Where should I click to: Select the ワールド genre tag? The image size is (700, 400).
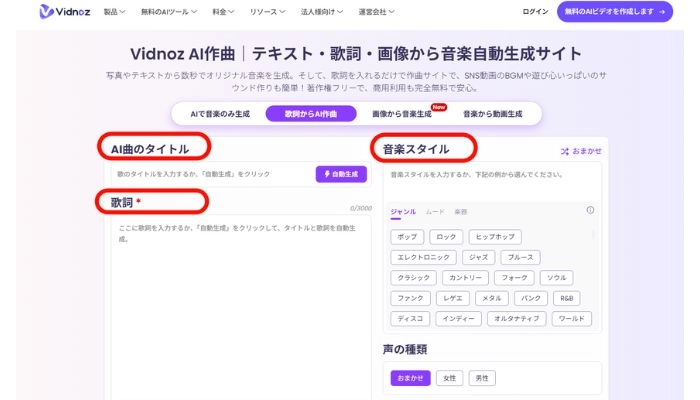(571, 319)
